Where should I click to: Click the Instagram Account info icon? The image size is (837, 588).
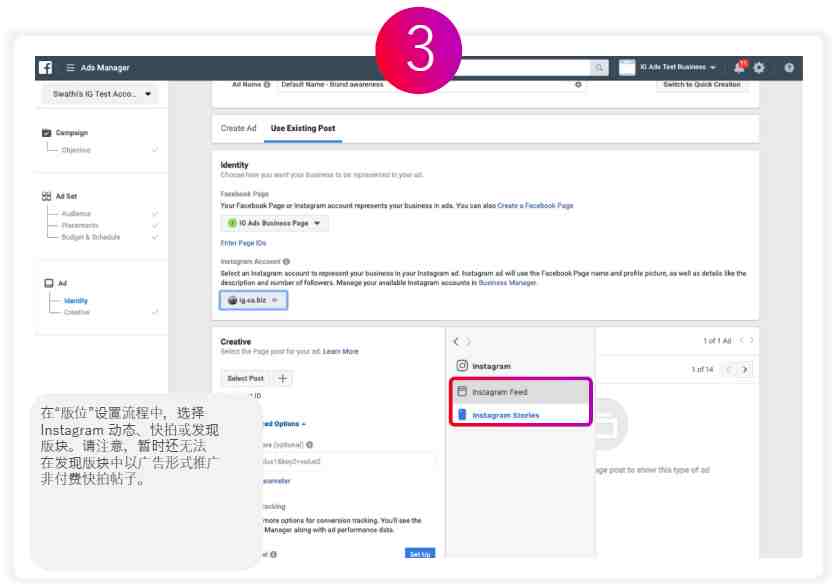286,261
